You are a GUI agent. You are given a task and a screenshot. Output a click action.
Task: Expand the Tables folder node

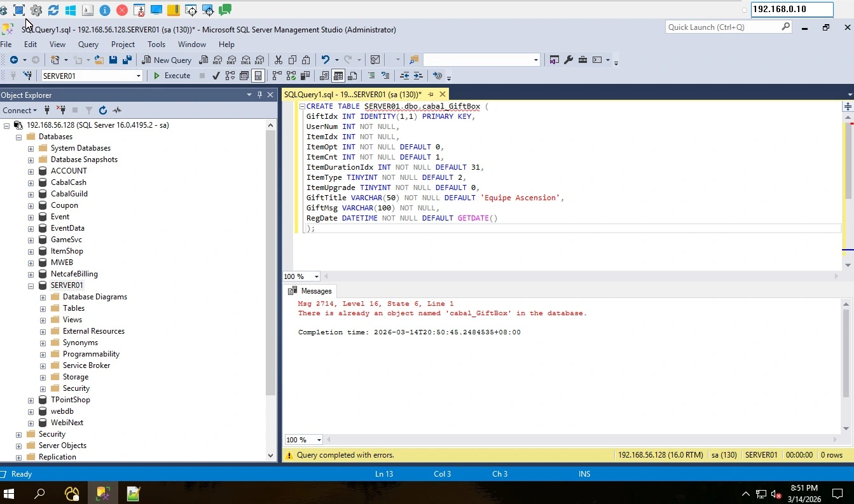(x=43, y=309)
